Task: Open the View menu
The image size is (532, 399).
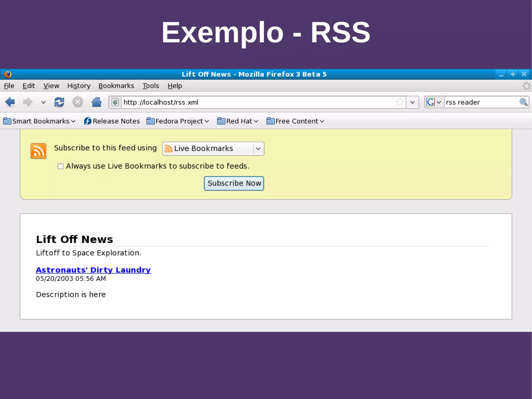Action: [51, 86]
